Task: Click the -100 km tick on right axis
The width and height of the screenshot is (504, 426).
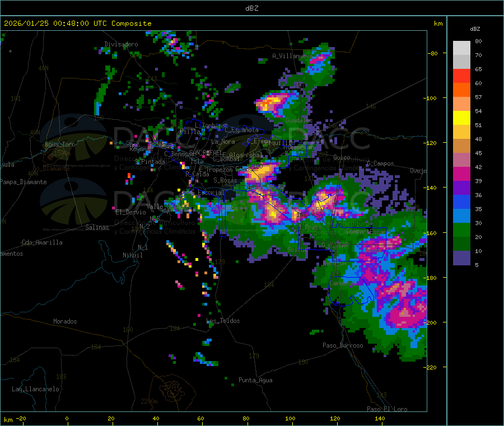Action: click(431, 98)
